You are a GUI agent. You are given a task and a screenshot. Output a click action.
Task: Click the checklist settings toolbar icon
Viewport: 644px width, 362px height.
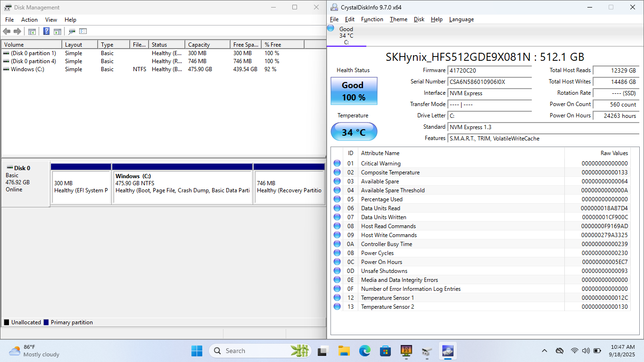click(83, 32)
